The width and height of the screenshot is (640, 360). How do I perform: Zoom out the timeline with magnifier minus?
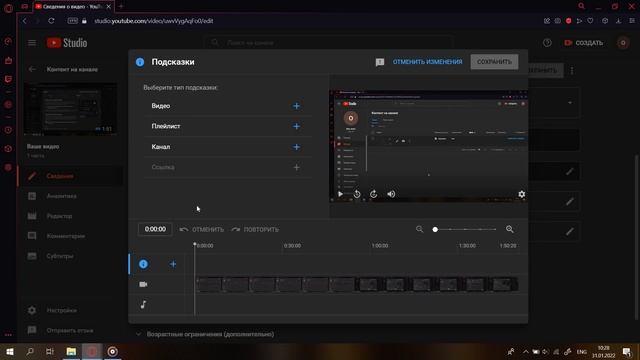click(420, 229)
